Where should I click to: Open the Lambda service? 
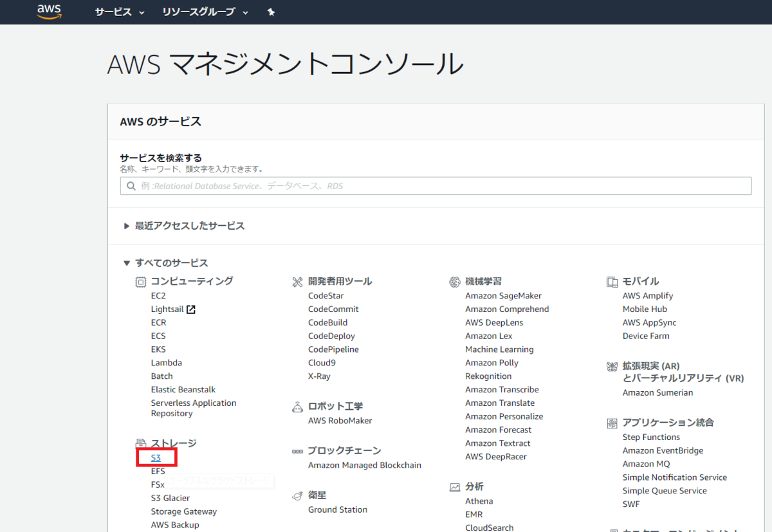pyautogui.click(x=167, y=363)
